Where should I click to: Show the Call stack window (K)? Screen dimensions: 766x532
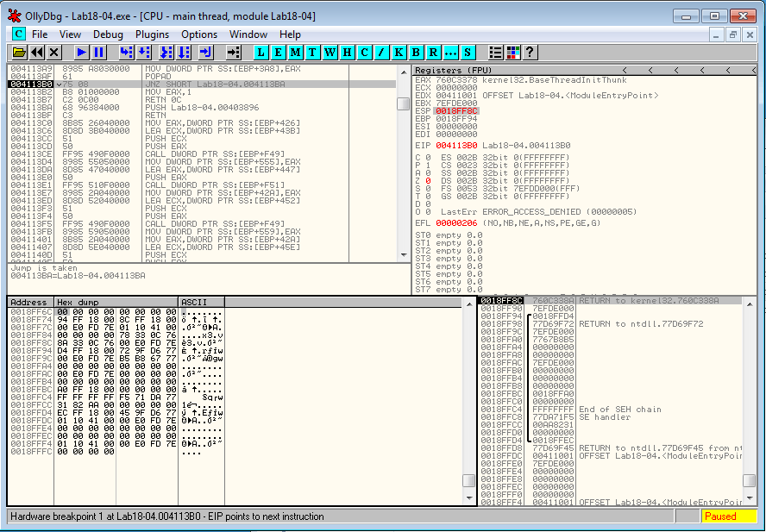(399, 53)
